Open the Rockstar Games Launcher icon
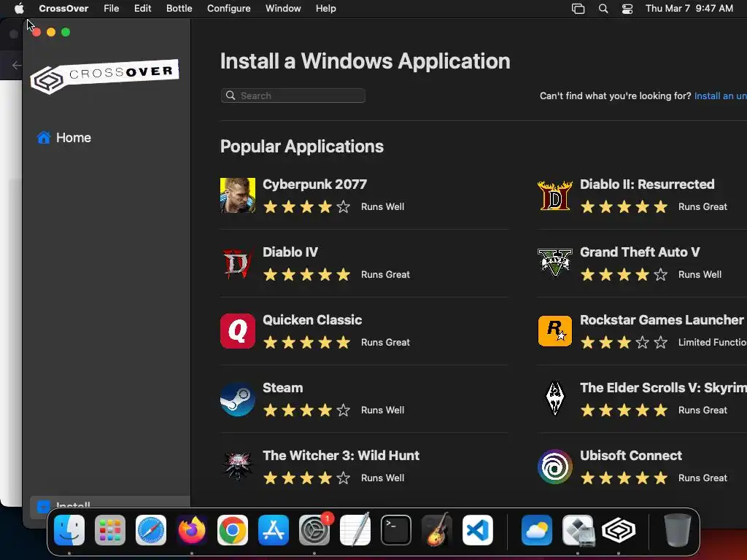 click(x=554, y=331)
